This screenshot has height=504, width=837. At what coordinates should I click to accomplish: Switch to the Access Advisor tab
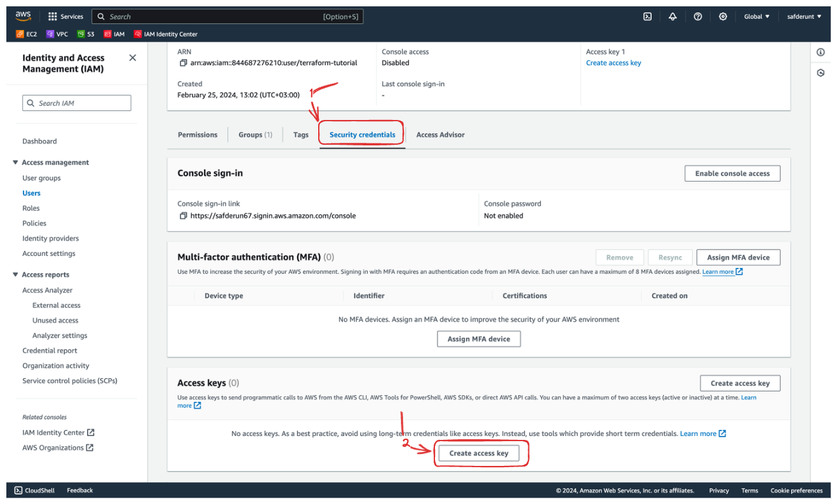click(440, 135)
